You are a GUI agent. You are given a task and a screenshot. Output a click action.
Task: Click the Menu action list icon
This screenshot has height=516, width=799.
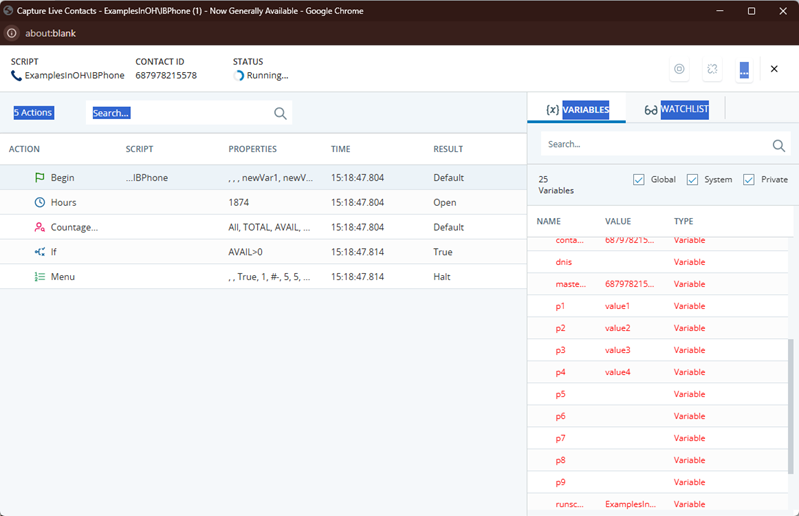[x=40, y=277]
